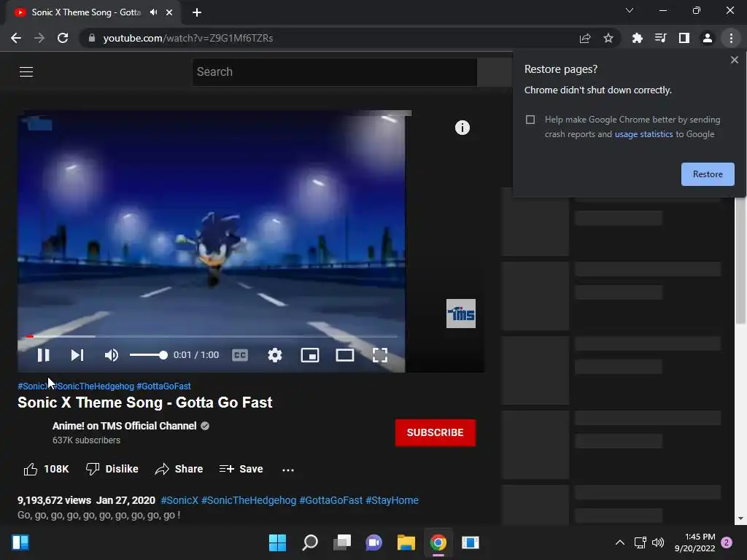The height and width of the screenshot is (560, 747).
Task: Mute tab via audio icon
Action: [153, 12]
